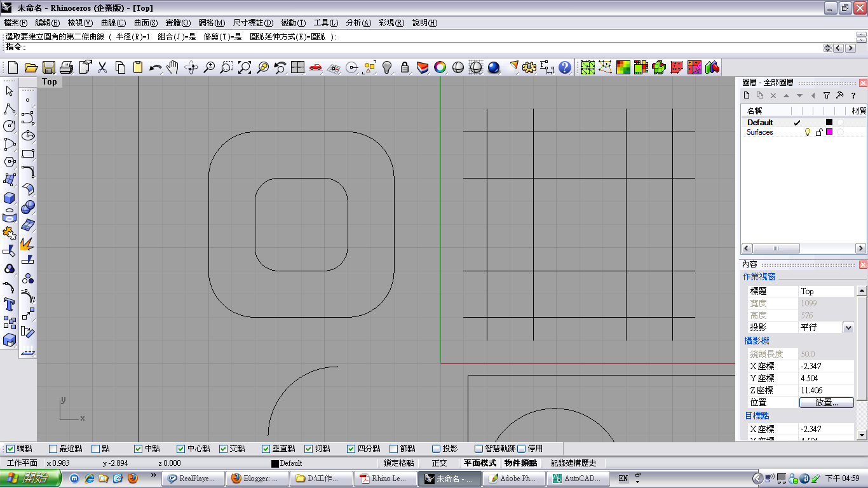Click the orange Explode icon in sidebar
868x488 pixels.
27,244
